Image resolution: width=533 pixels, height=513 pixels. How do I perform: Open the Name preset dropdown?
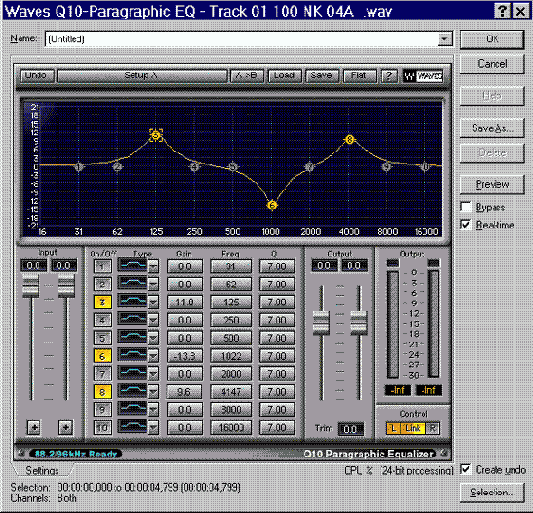[x=445, y=39]
